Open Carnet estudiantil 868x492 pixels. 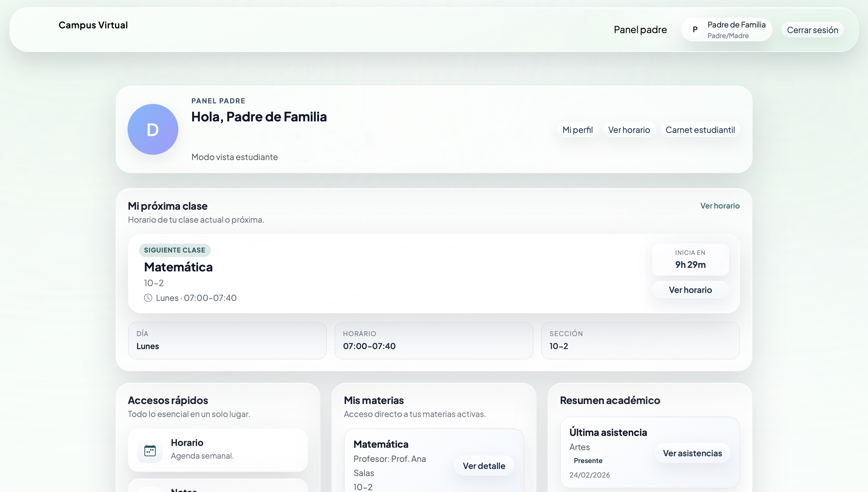click(700, 130)
